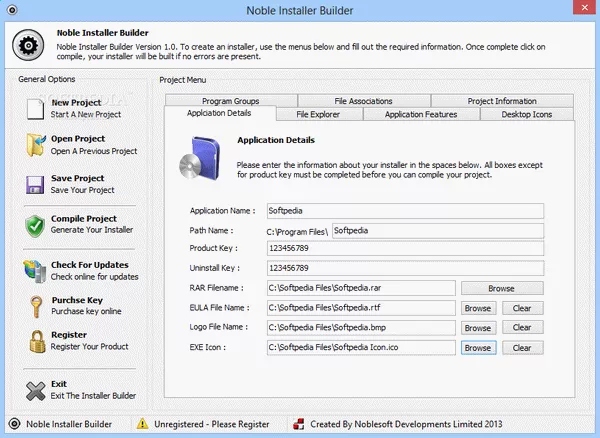Browse for the Logo file
The image size is (600, 438).
(x=478, y=328)
